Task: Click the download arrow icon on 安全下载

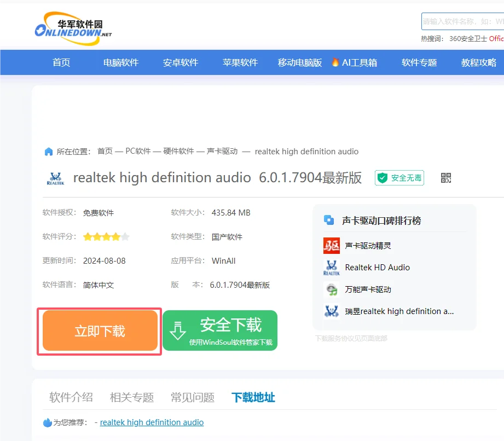Action: click(177, 330)
